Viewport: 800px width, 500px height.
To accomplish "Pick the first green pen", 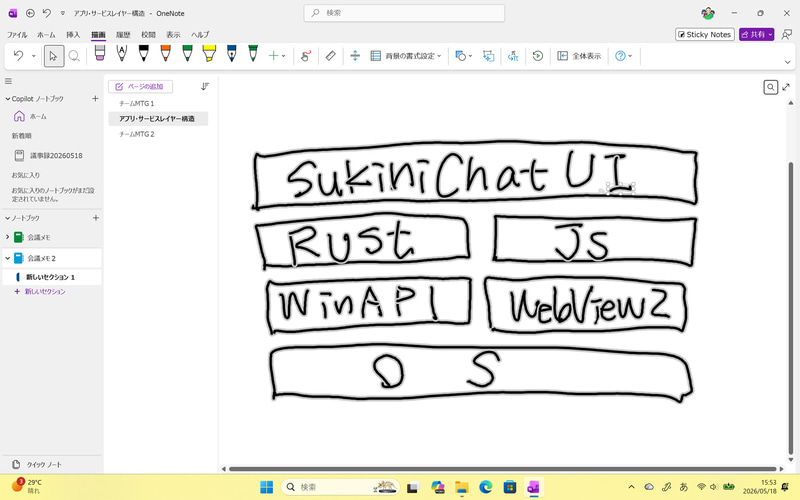I will tap(187, 53).
